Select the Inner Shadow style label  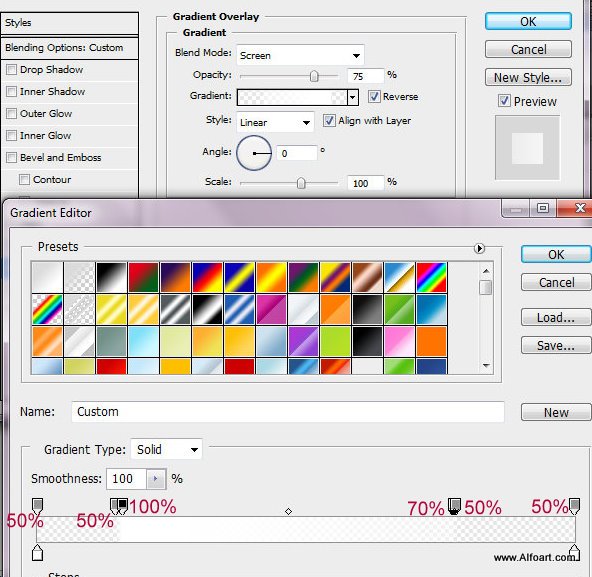(52, 92)
